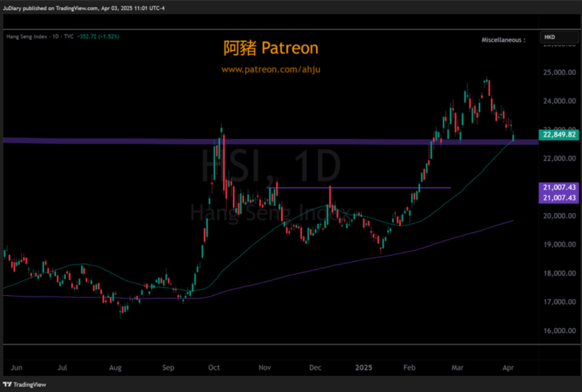Screen dimensions: 582x392
Task: Open the HKD currency selector
Action: tap(558, 37)
